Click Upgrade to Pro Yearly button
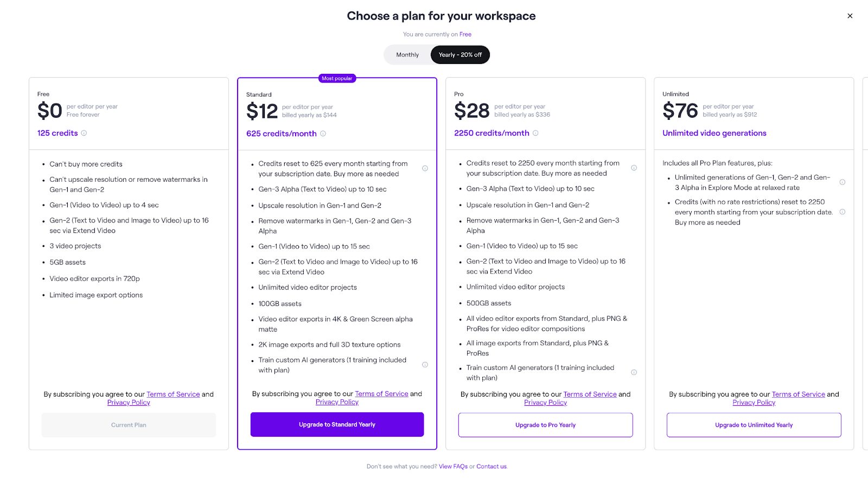 [x=545, y=425]
